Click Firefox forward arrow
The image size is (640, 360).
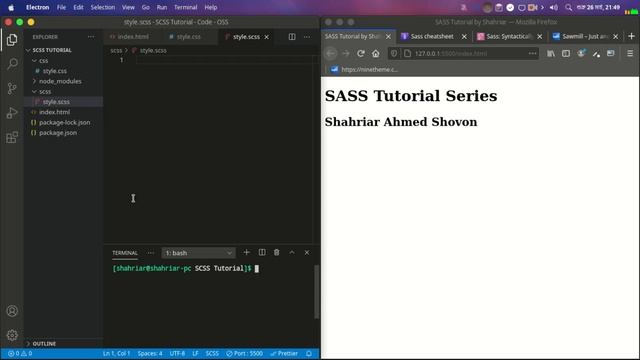click(346, 53)
